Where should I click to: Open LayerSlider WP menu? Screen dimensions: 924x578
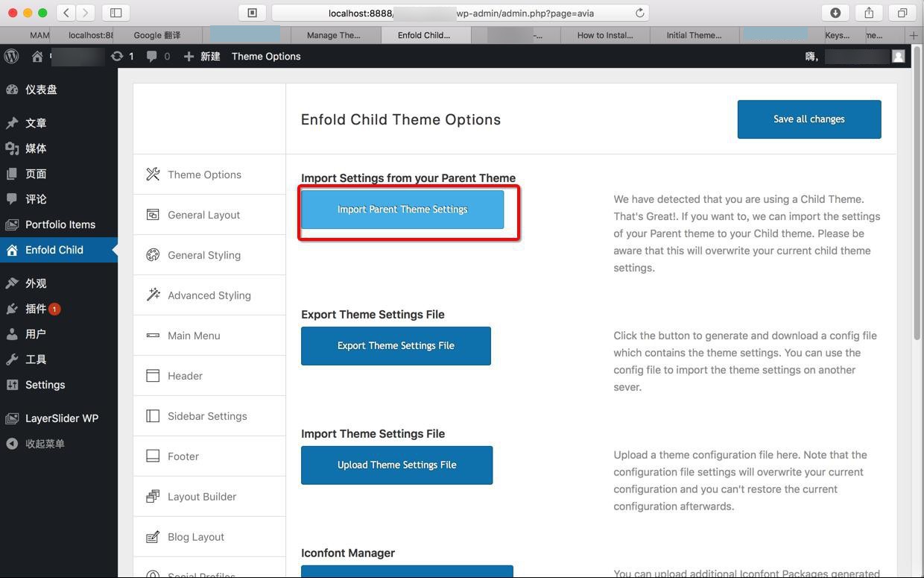[59, 418]
